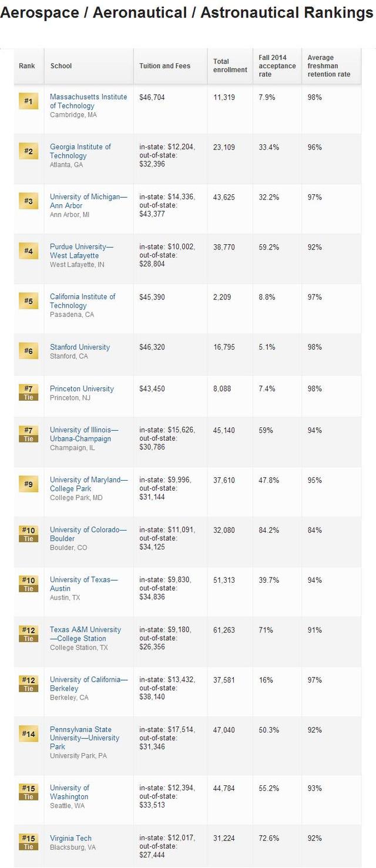Viewport: 376px width, 868px height.
Task: Click Fall 2014 acceptance rate header
Action: click(277, 66)
